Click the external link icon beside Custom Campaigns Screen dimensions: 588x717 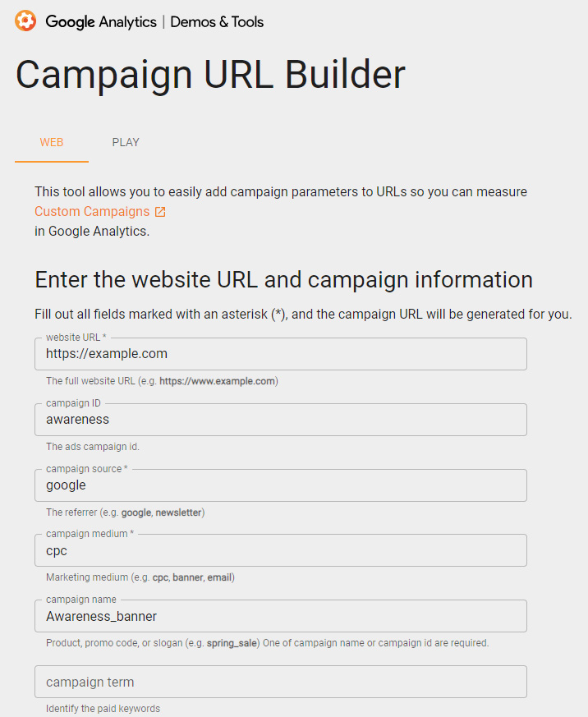click(160, 212)
